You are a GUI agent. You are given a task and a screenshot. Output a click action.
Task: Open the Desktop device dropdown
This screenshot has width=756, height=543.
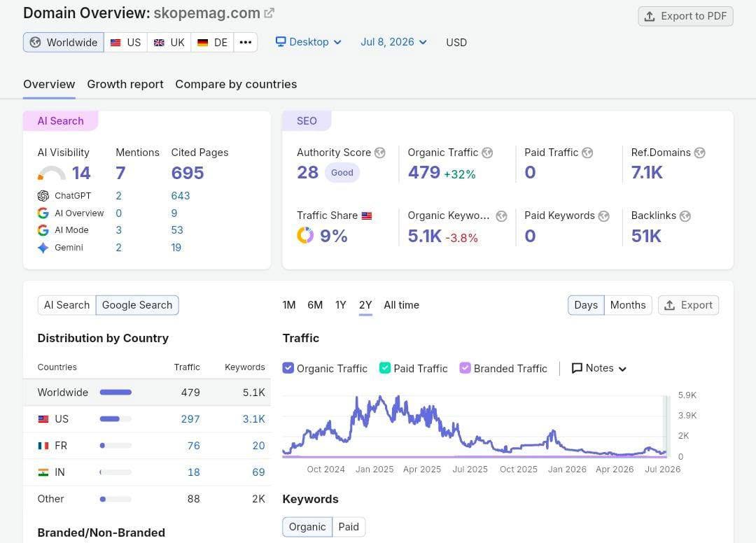pos(309,42)
